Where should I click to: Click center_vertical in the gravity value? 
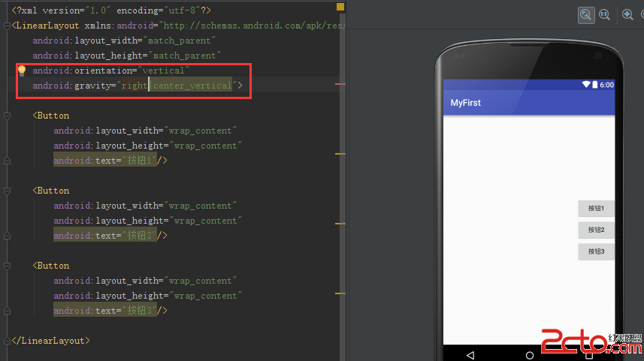point(192,86)
